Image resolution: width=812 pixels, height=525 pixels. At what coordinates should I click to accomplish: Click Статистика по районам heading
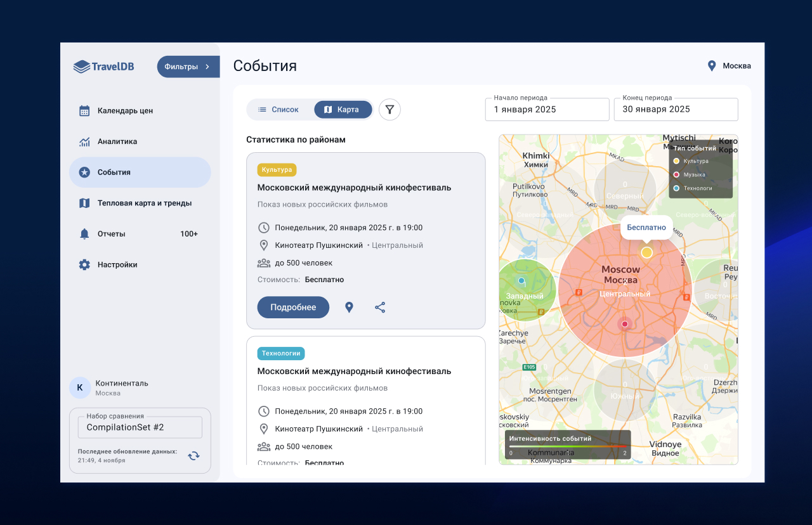296,139
